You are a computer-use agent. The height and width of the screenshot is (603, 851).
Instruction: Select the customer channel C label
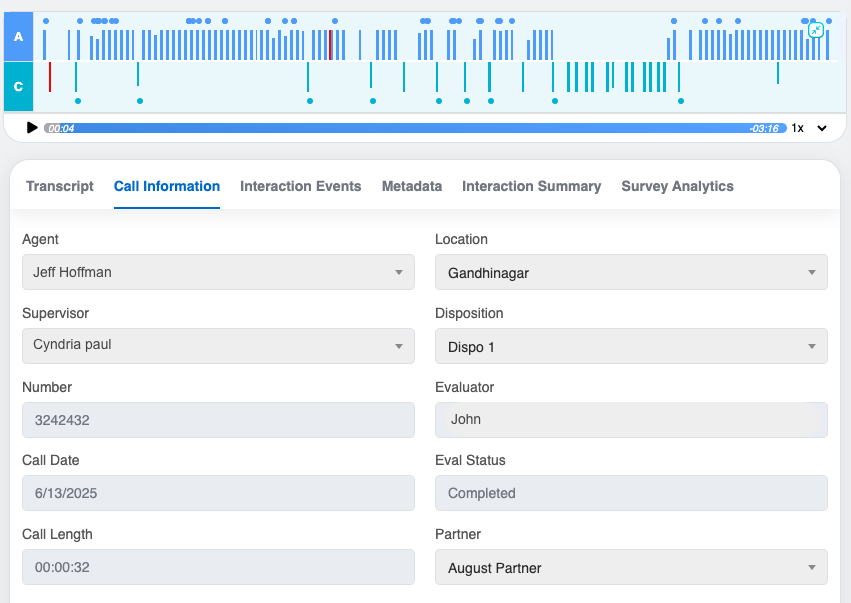pos(18,87)
